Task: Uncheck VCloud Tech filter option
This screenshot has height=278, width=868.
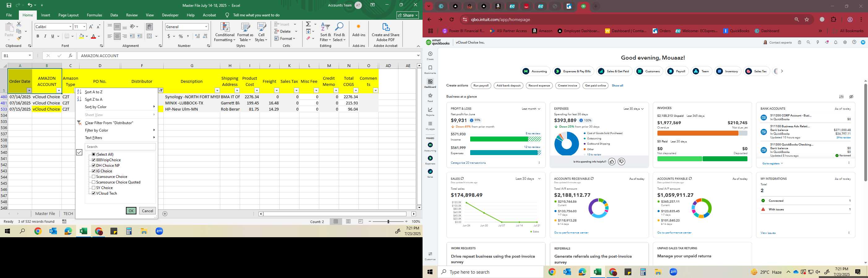Action: tap(94, 193)
